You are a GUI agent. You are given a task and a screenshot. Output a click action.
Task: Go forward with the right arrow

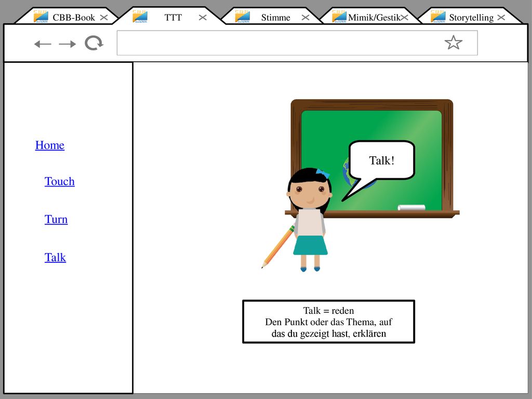tap(67, 44)
